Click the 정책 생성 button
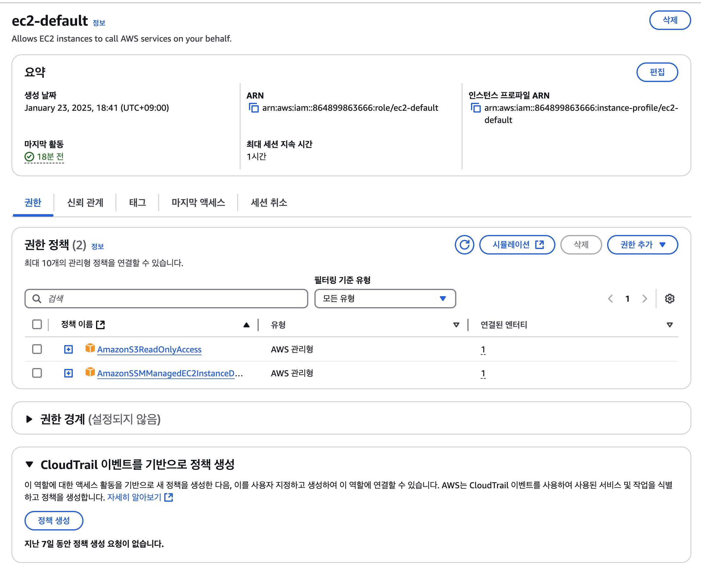The height and width of the screenshot is (588, 701). point(54,520)
